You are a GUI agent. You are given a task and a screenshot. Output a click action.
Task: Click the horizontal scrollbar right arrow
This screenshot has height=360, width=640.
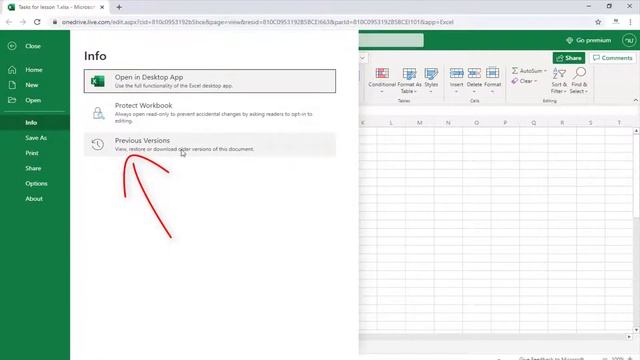pyautogui.click(x=629, y=337)
